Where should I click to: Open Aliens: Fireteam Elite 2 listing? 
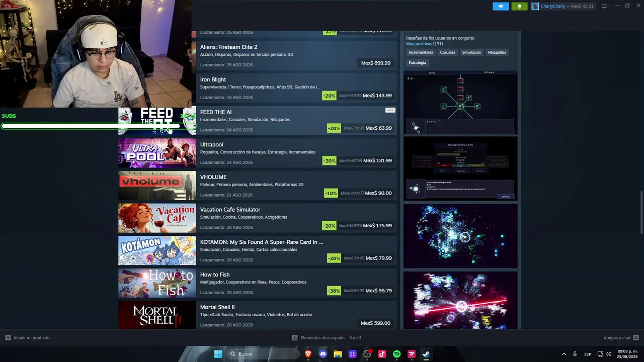point(229,47)
